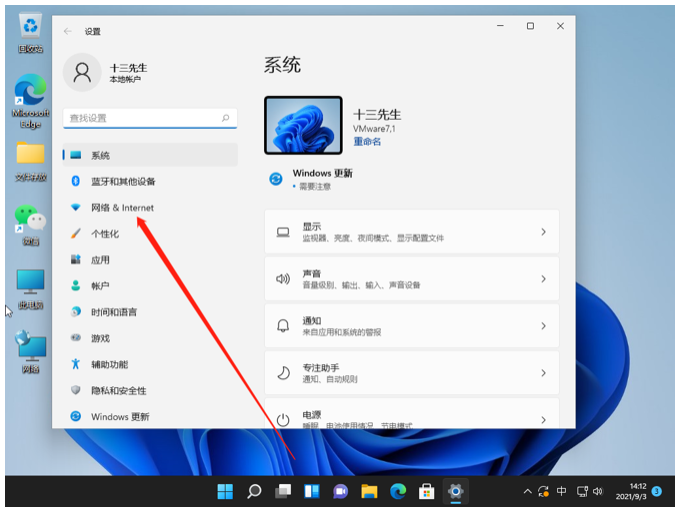The width and height of the screenshot is (680, 512).
Task: Select 网络 & Internet in sidebar
Action: click(x=122, y=207)
